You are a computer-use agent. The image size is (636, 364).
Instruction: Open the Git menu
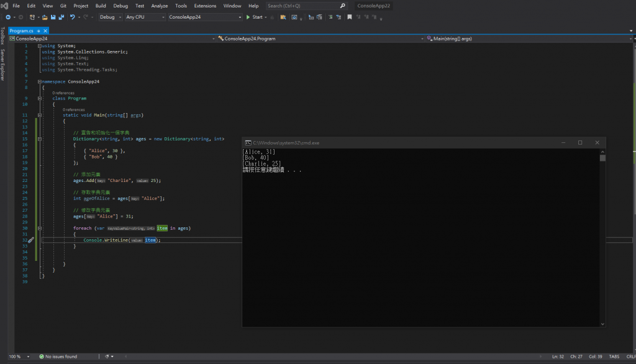pos(63,6)
